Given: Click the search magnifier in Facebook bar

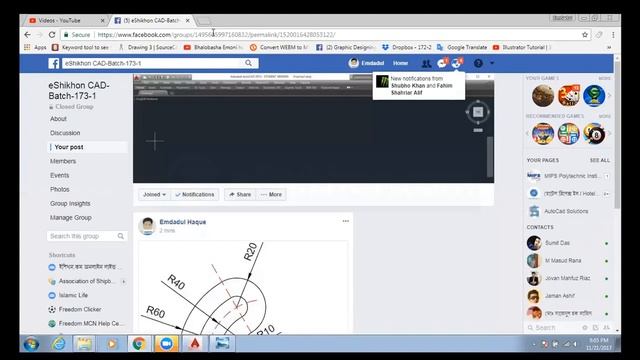Looking at the screenshot, I should (x=248, y=63).
